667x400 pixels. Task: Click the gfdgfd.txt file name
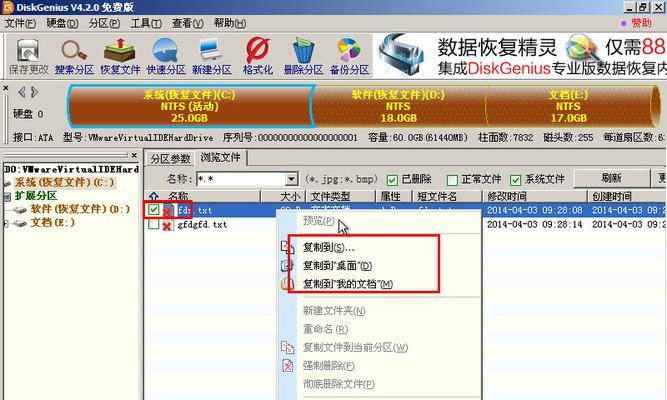tap(202, 225)
